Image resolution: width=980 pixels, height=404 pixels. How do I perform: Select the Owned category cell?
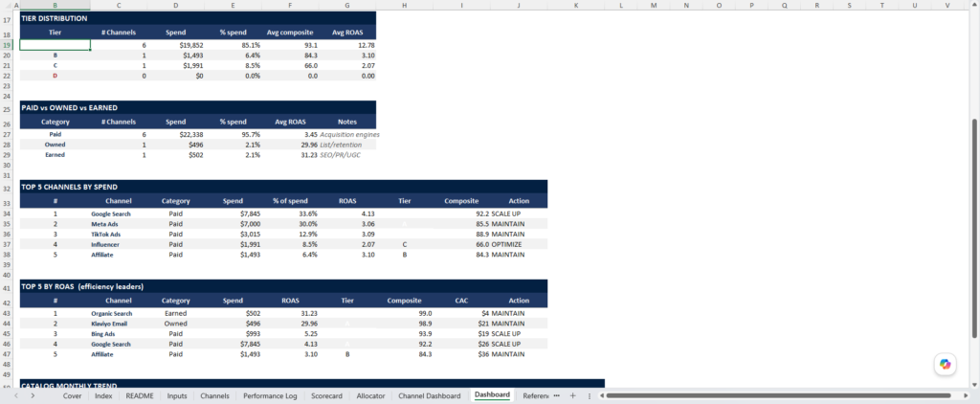click(x=55, y=145)
